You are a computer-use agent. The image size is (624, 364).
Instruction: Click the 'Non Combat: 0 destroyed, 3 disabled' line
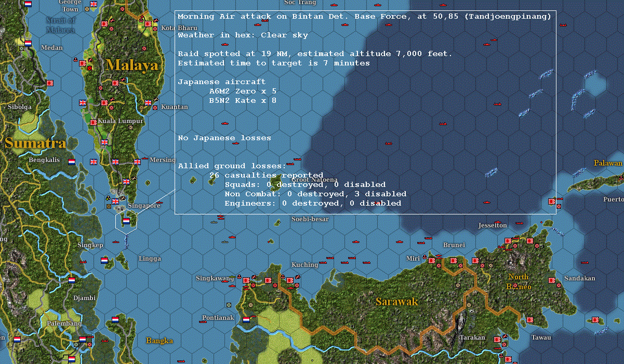(315, 194)
